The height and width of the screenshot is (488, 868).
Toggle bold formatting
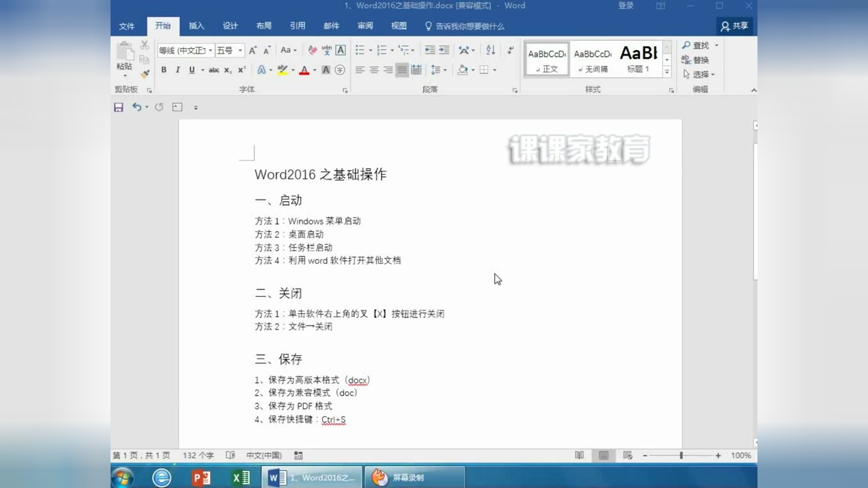[163, 70]
